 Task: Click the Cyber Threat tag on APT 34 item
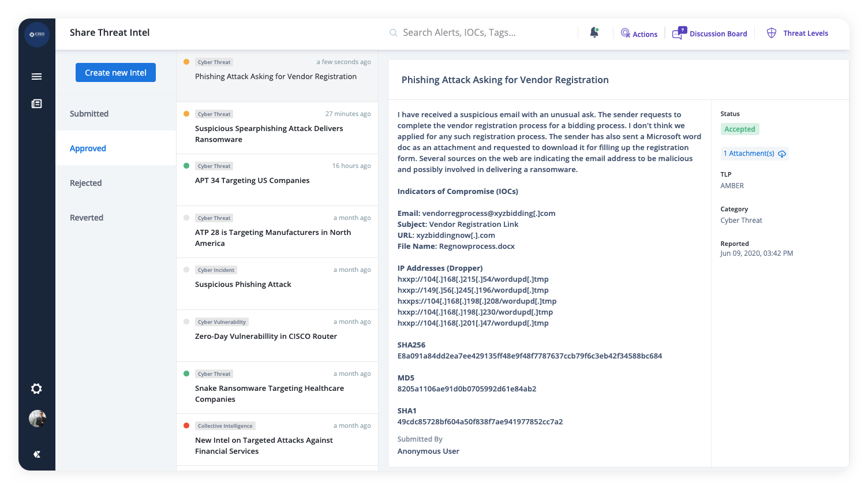[x=214, y=166]
